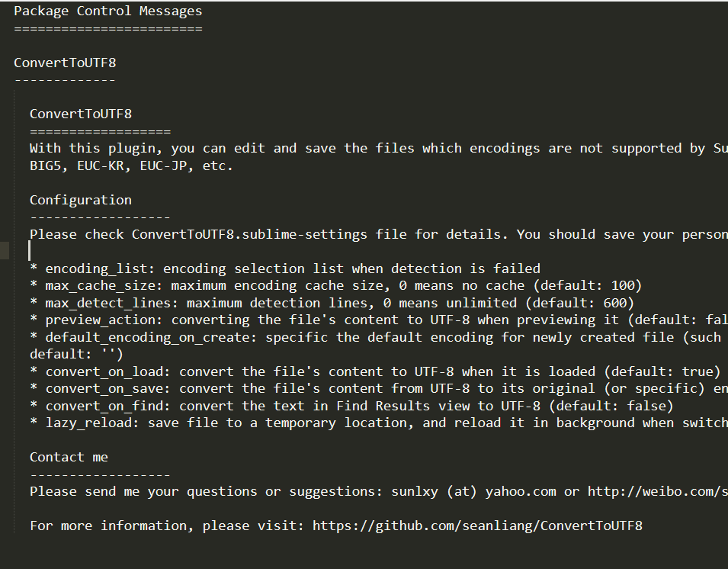Click the weibo.com link in the contact line

tap(657, 491)
